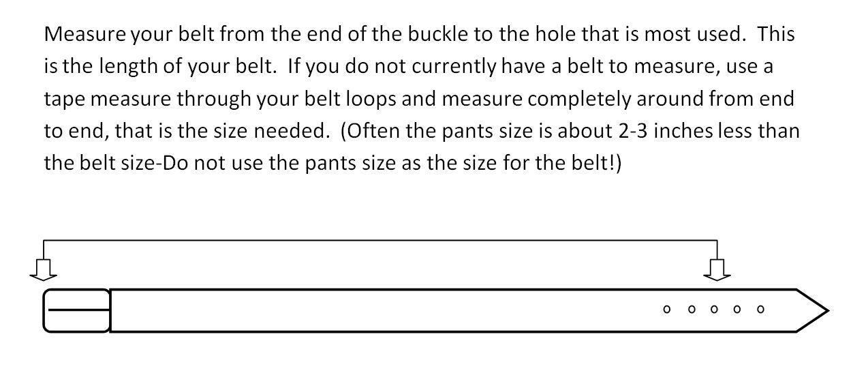The height and width of the screenshot is (388, 868).
Task: Click the fourth belt hole from left
Action: pos(737,310)
